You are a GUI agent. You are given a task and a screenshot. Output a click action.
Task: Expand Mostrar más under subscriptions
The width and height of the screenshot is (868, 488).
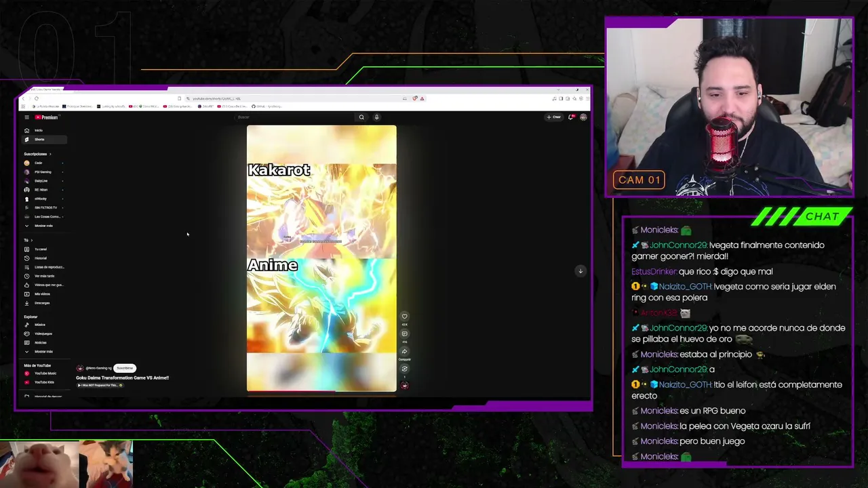pyautogui.click(x=43, y=226)
